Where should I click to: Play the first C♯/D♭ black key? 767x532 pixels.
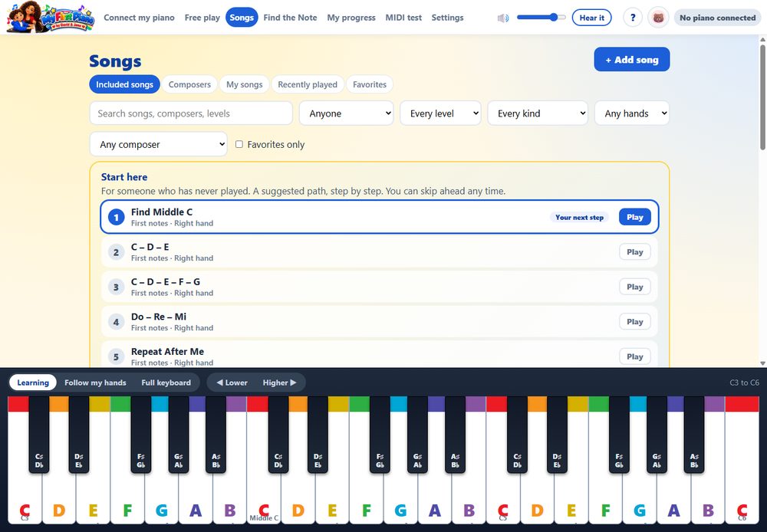39,435
